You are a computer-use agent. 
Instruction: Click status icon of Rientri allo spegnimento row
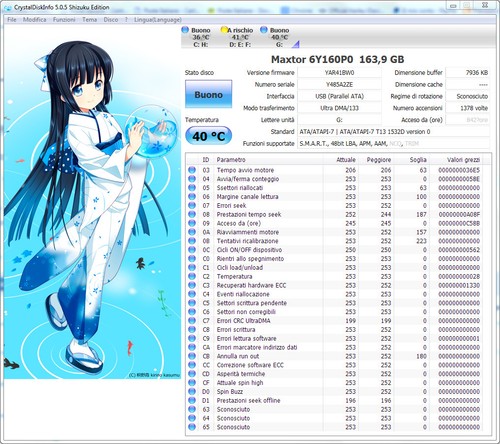(x=192, y=259)
